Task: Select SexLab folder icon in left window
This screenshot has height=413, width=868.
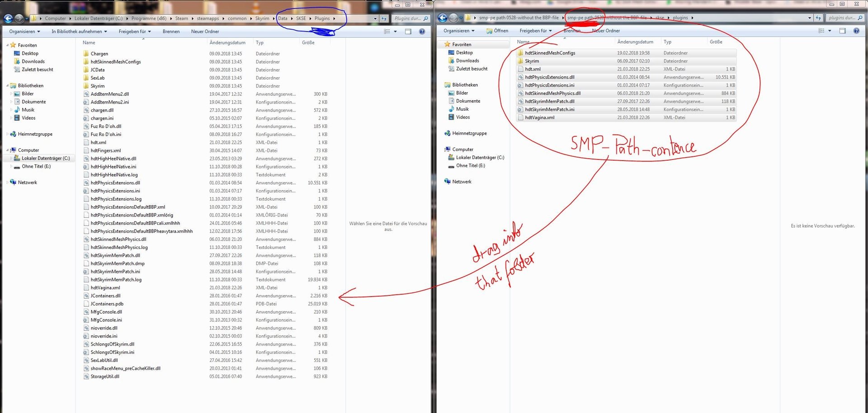Action: 86,78
